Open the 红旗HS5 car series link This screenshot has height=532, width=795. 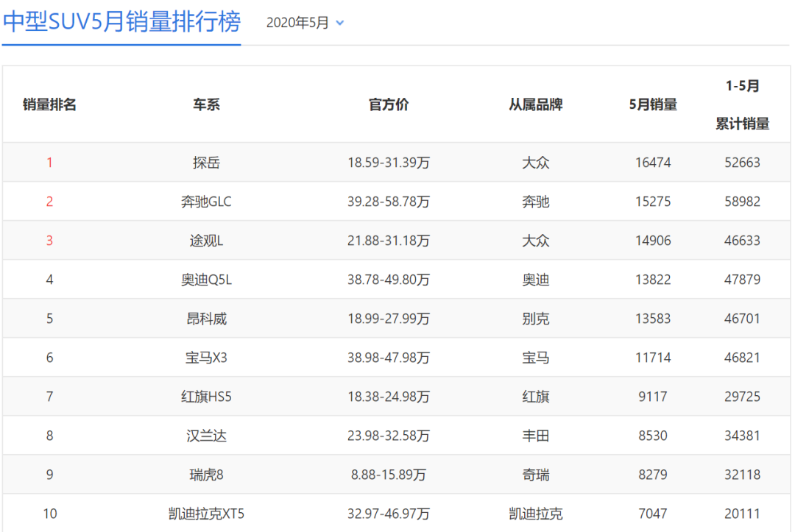click(206, 397)
